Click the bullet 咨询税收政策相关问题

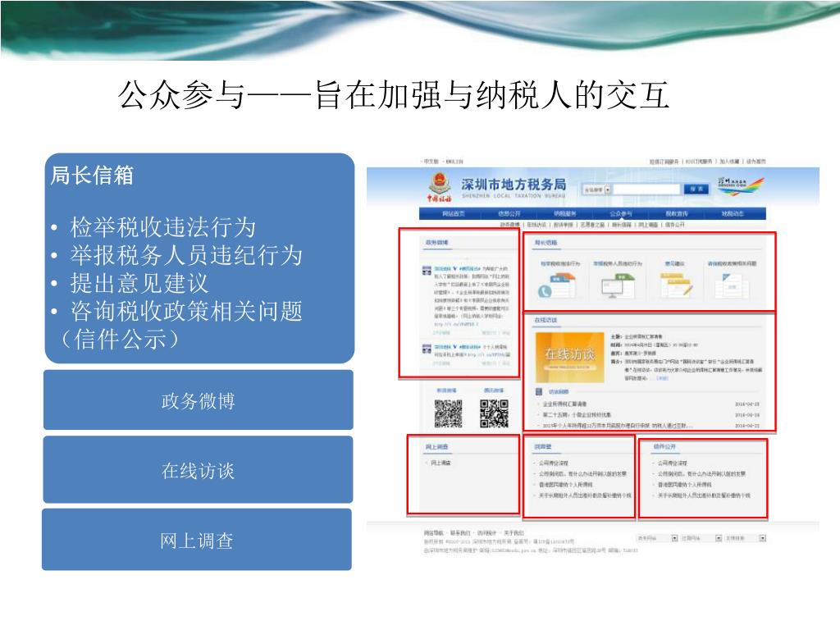coord(186,311)
